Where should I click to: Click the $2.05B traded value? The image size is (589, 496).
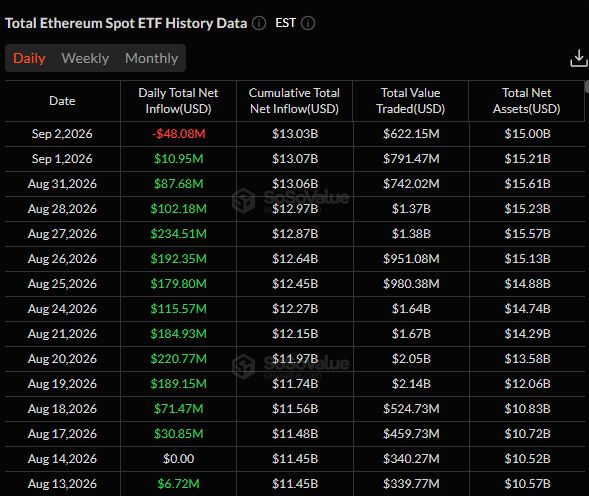coord(411,358)
